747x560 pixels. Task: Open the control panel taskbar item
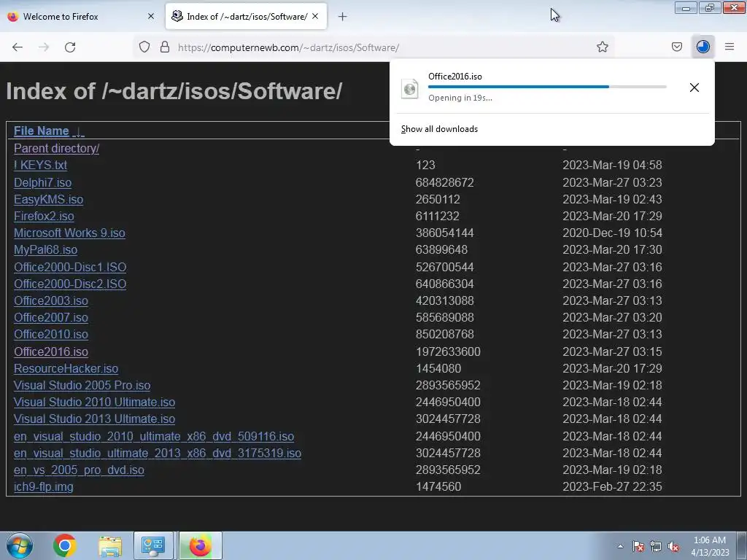(x=153, y=545)
